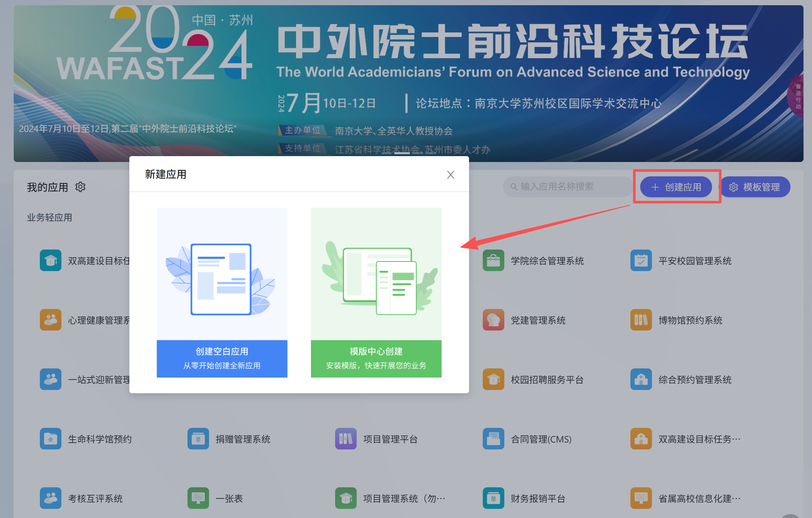
Task: Click the WAFAST 2024 forum banner
Action: point(408,83)
